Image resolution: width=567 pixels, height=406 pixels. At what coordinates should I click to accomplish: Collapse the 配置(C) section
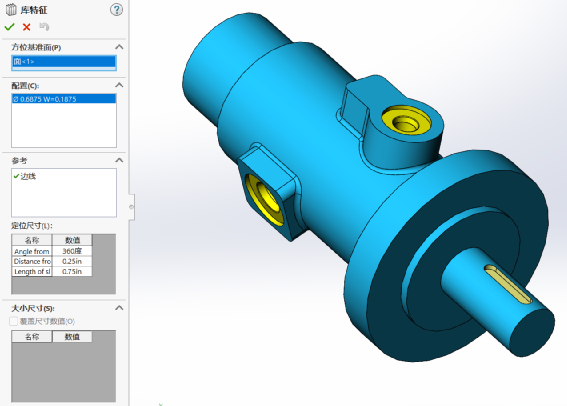pyautogui.click(x=119, y=85)
